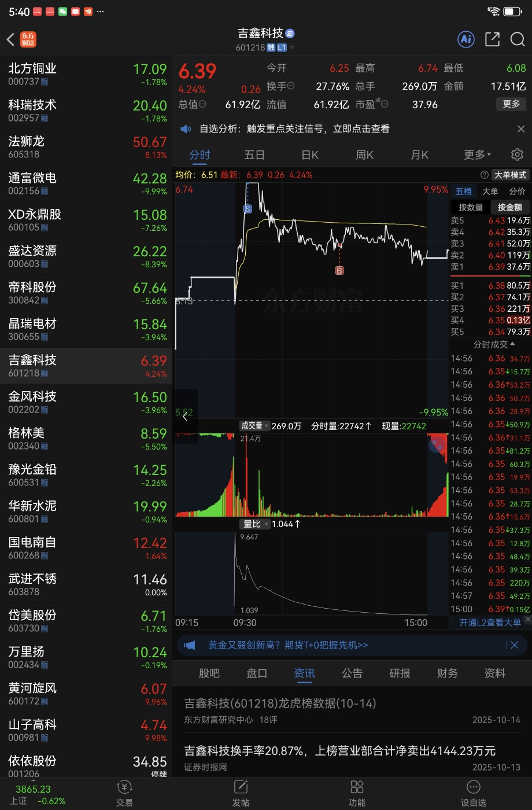Tap the speaker icon beside 自选分析
Image resolution: width=532 pixels, height=810 pixels.
point(186,128)
